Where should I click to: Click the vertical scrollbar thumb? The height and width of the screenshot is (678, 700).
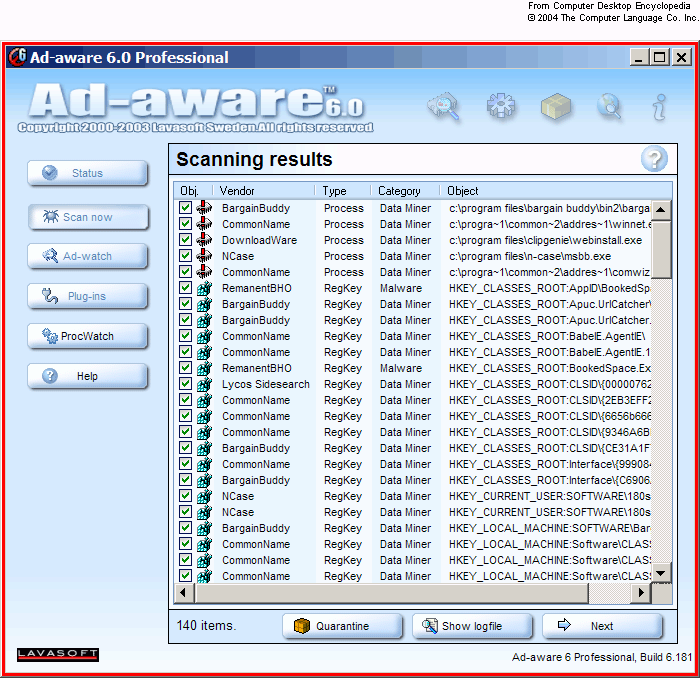click(661, 249)
